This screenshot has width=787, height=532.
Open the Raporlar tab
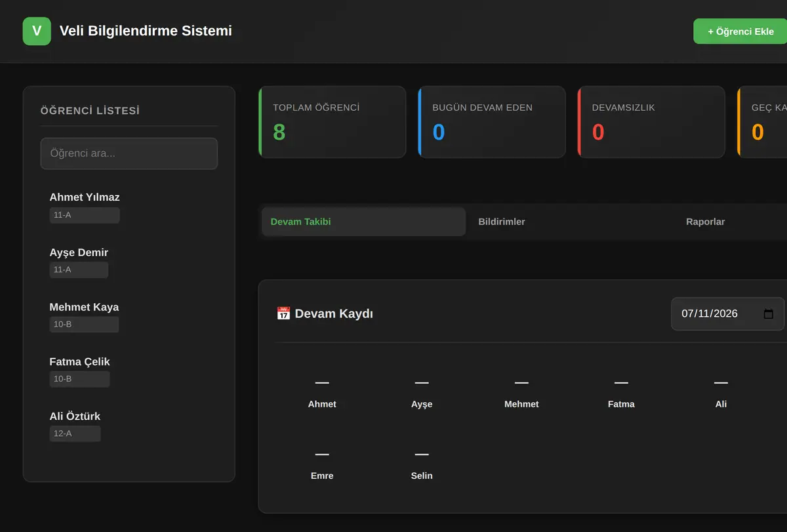coord(705,222)
